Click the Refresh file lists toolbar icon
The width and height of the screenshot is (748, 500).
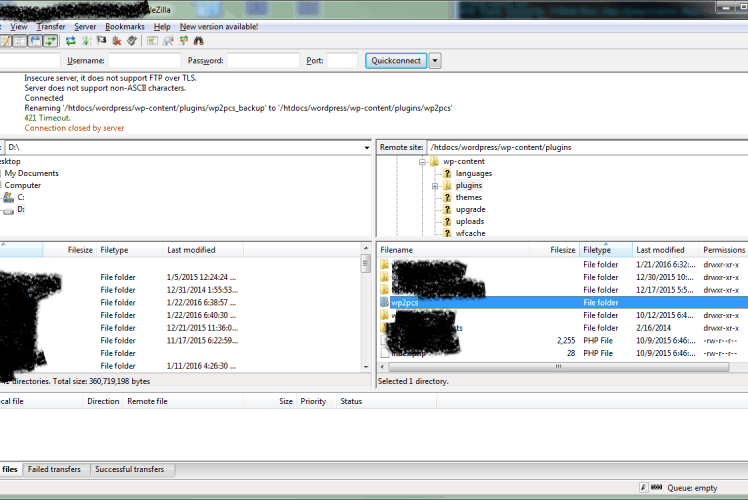tap(71, 41)
